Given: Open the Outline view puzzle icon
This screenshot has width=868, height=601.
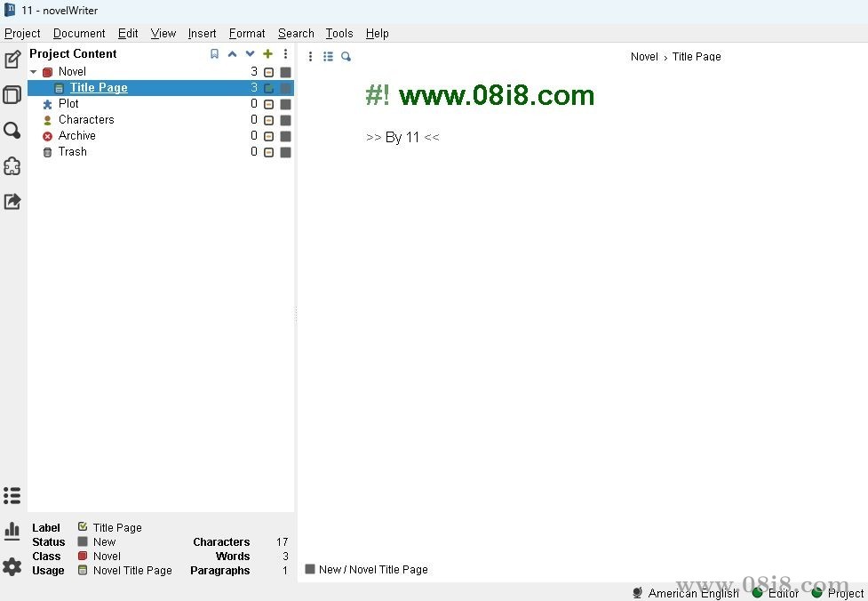Looking at the screenshot, I should point(12,166).
